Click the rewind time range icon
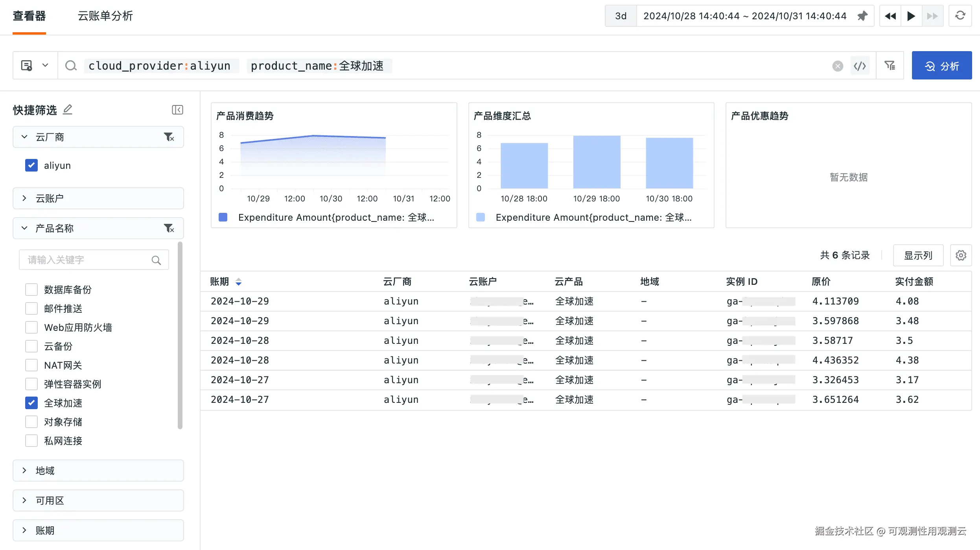This screenshot has width=980, height=550. click(x=890, y=16)
